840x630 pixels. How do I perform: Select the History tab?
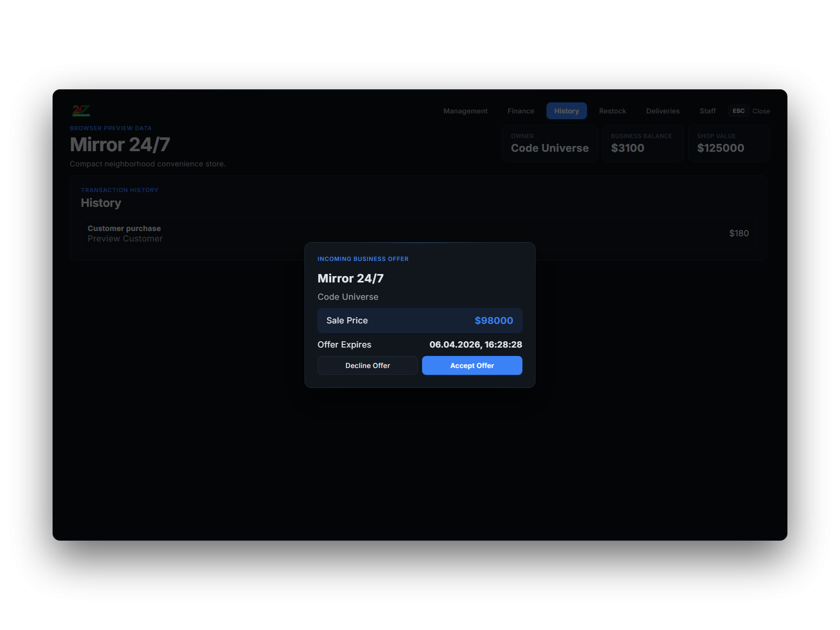point(566,111)
